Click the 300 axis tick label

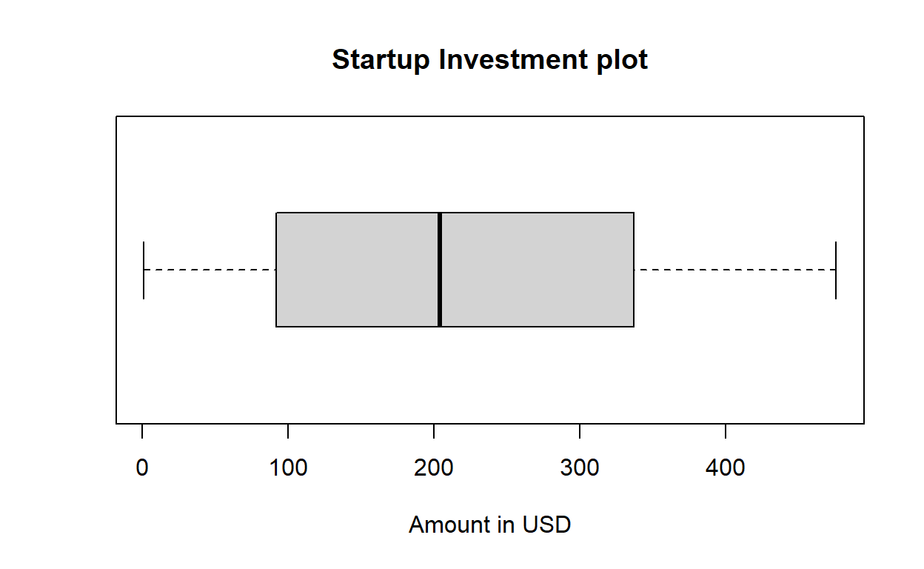[580, 467]
